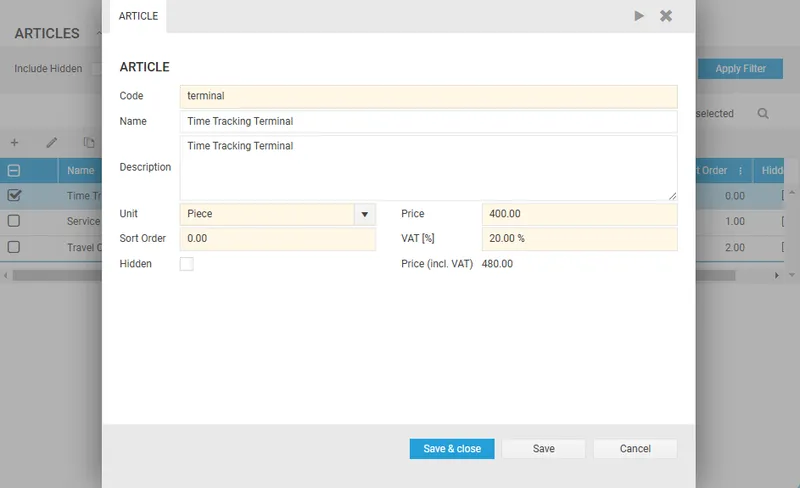The height and width of the screenshot is (488, 800).
Task: Click the add new article plus icon
Action: tap(14, 143)
